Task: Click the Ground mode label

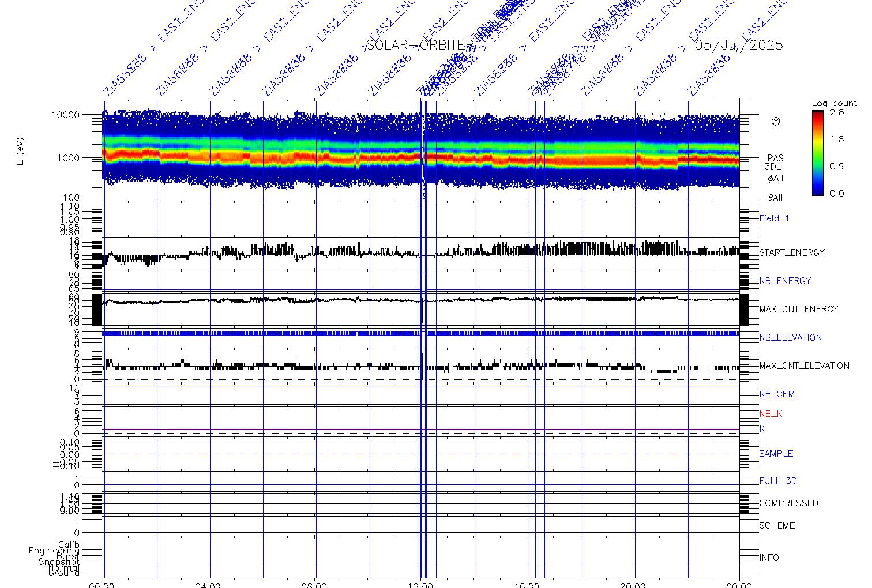Action: pos(64,573)
